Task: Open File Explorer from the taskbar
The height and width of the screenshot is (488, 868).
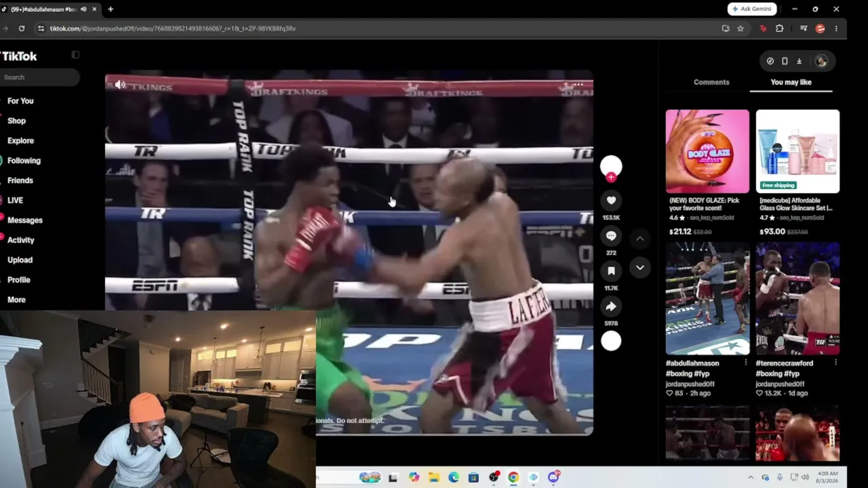Action: click(433, 478)
